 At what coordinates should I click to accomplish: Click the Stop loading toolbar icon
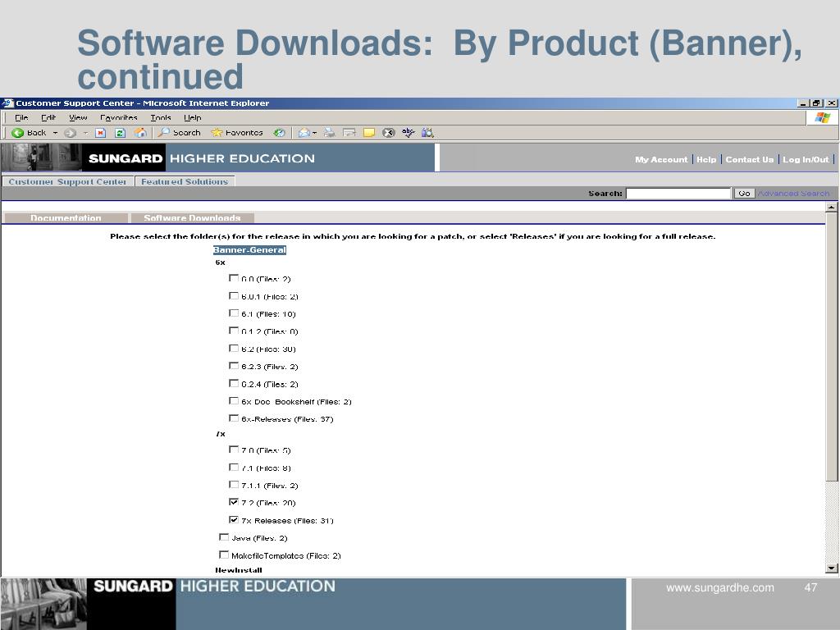pyautogui.click(x=100, y=133)
